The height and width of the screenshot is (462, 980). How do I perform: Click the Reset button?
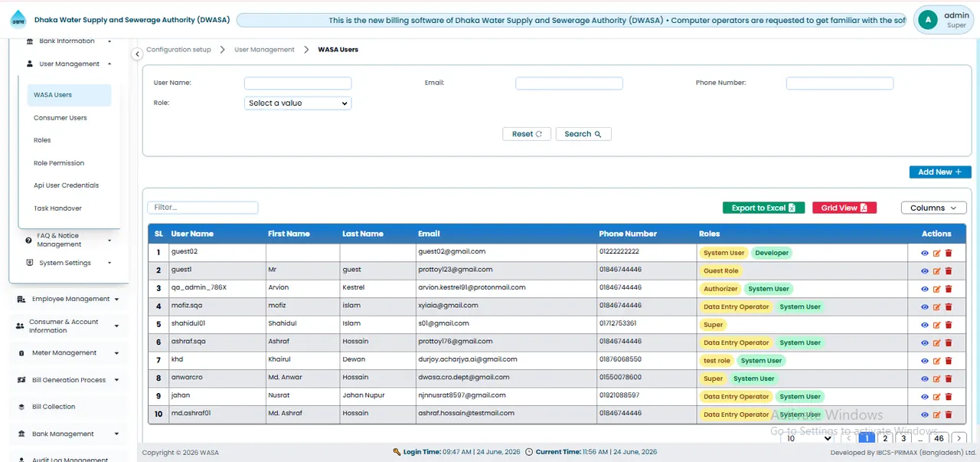tap(527, 134)
